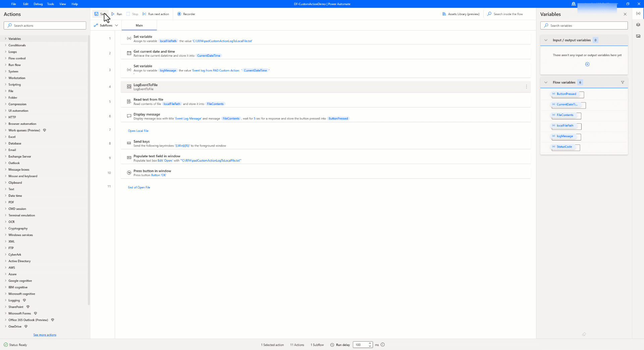Open the UI elements pane icon
The image size is (644, 350).
pyautogui.click(x=639, y=25)
